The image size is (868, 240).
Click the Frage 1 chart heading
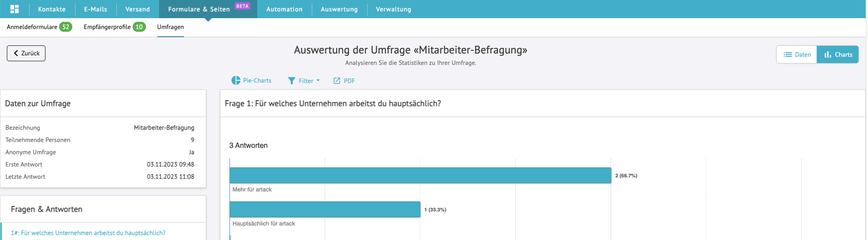(x=333, y=103)
